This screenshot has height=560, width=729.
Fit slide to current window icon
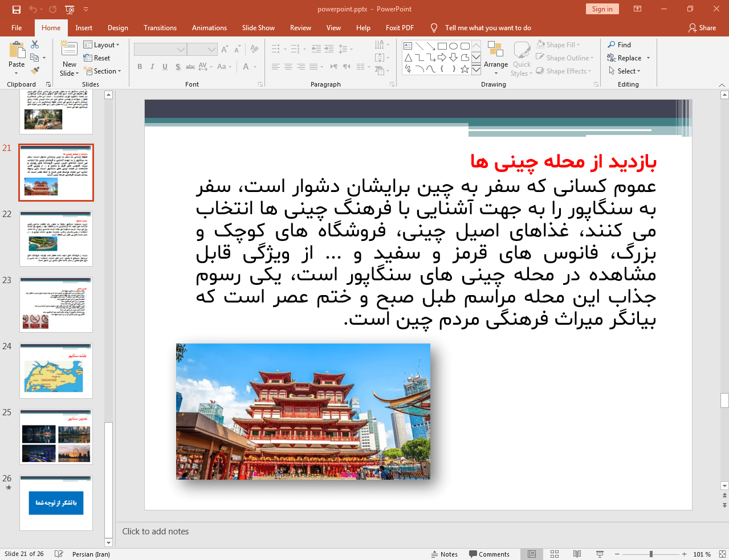point(722,554)
